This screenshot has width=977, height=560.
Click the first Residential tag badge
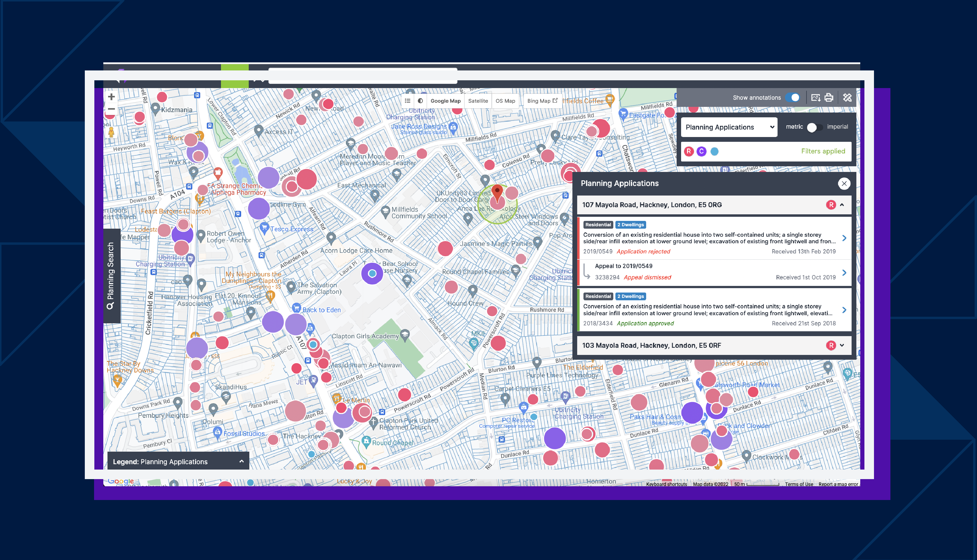[598, 224]
